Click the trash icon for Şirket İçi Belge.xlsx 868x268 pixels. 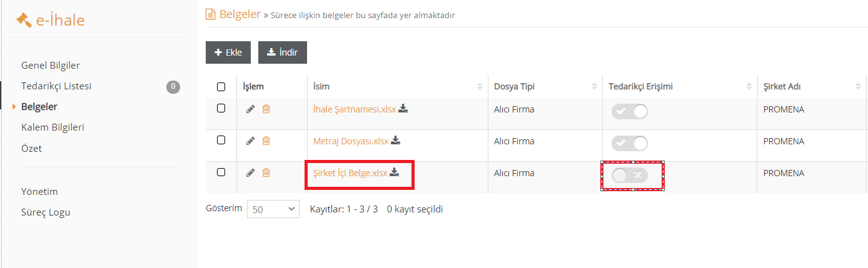(266, 173)
